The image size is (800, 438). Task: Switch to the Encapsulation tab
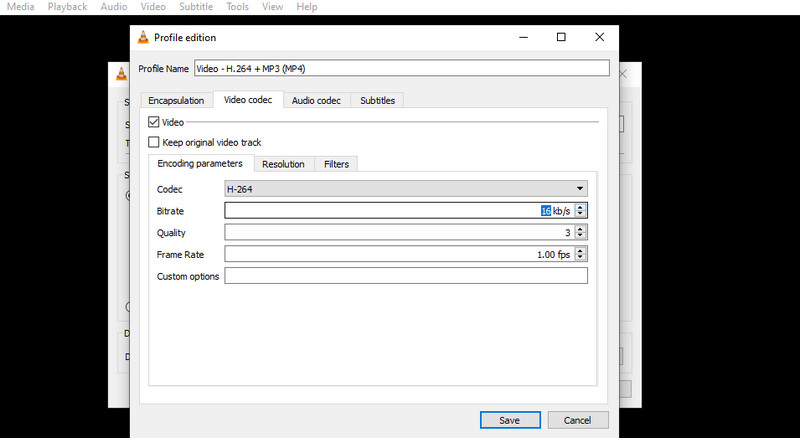pyautogui.click(x=176, y=100)
